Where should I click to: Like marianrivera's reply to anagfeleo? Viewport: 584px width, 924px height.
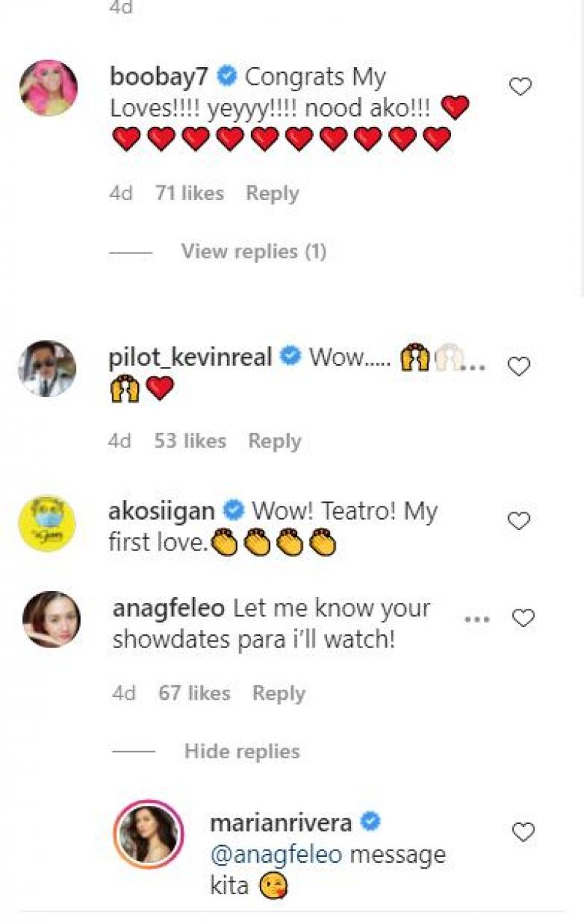click(x=523, y=832)
